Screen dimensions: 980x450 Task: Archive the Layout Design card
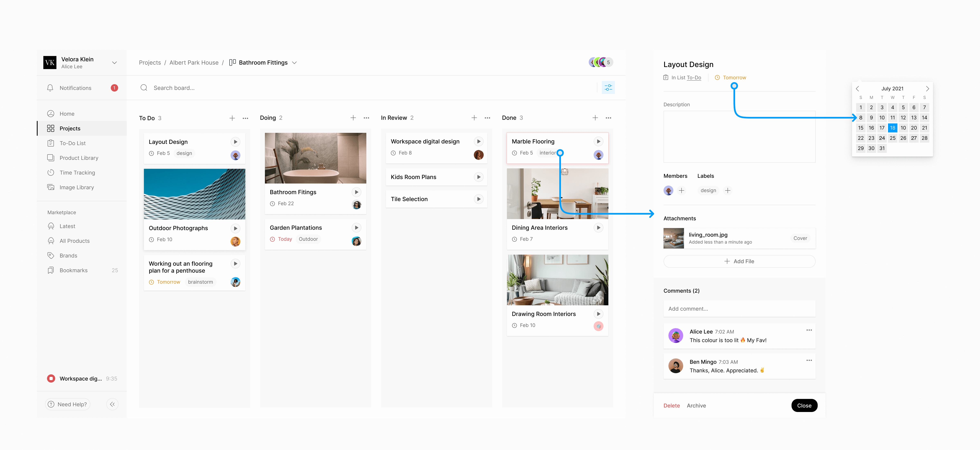coord(696,405)
